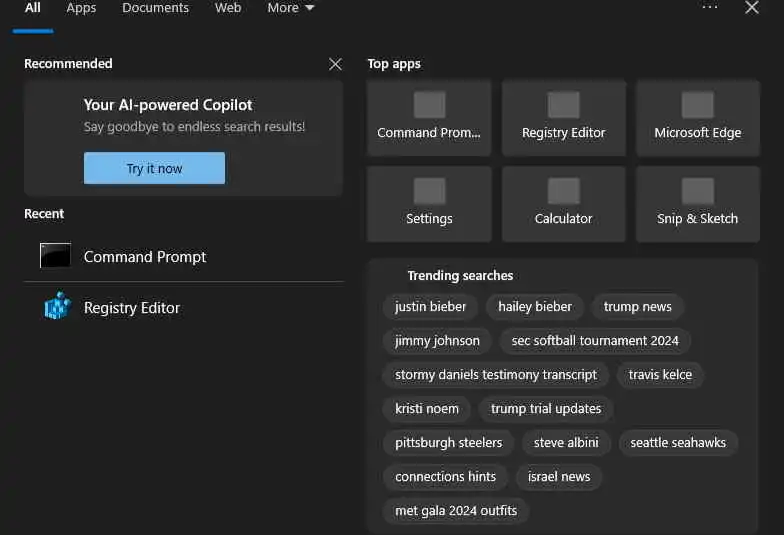Open Microsoft Edge tile
The width and height of the screenshot is (784, 535).
click(697, 118)
